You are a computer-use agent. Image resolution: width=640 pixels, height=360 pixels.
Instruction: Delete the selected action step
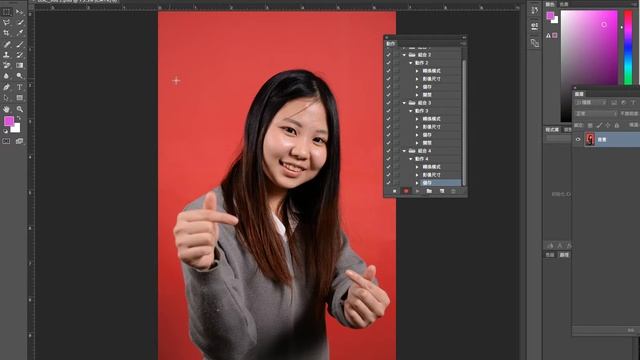pos(453,191)
